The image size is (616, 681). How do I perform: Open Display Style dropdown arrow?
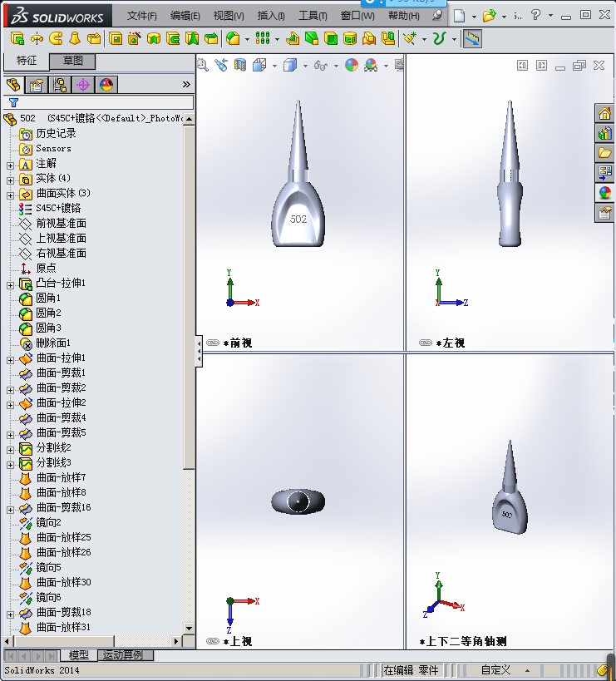coord(305,66)
